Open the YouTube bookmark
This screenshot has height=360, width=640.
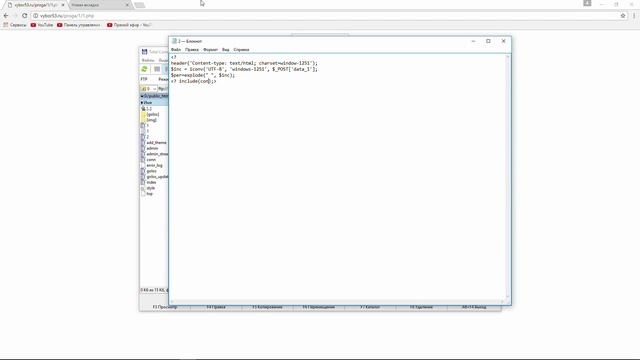(42, 25)
